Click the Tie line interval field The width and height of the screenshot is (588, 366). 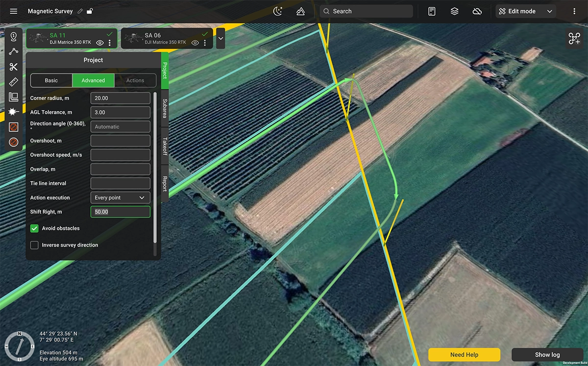point(121,183)
